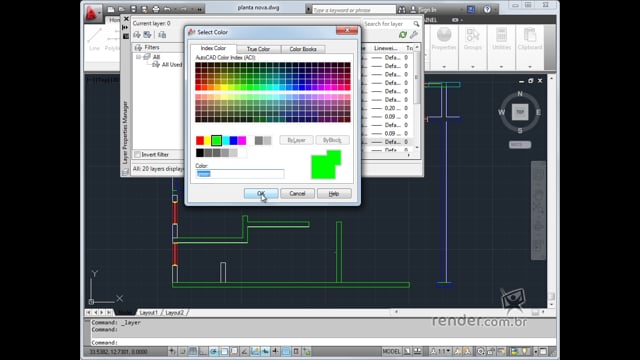Click the Undo arrow in quick access toolbar

pos(167,9)
